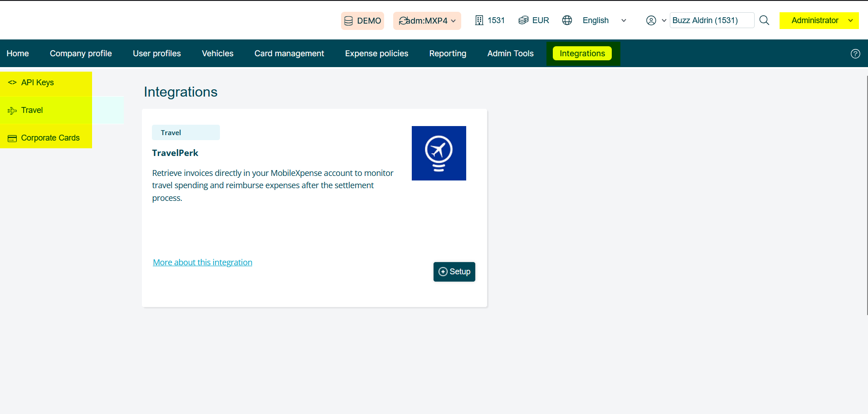This screenshot has height=414, width=868.
Task: Click the EUR currency coins icon
Action: pyautogui.click(x=523, y=20)
